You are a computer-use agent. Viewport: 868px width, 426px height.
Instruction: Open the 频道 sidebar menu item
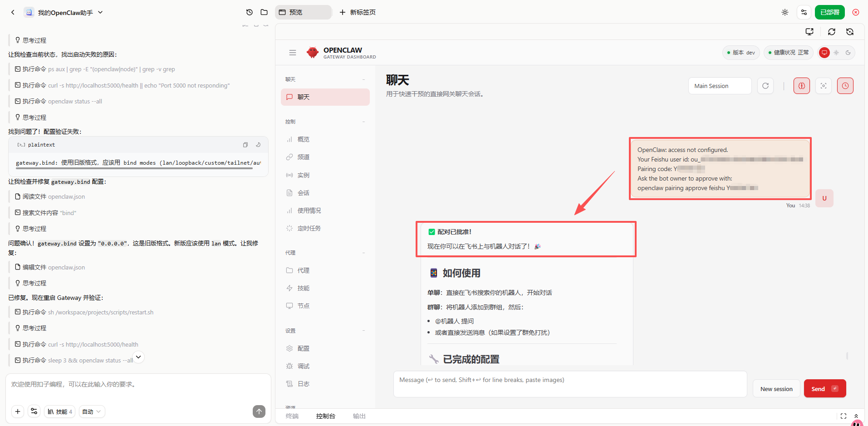[x=303, y=157]
